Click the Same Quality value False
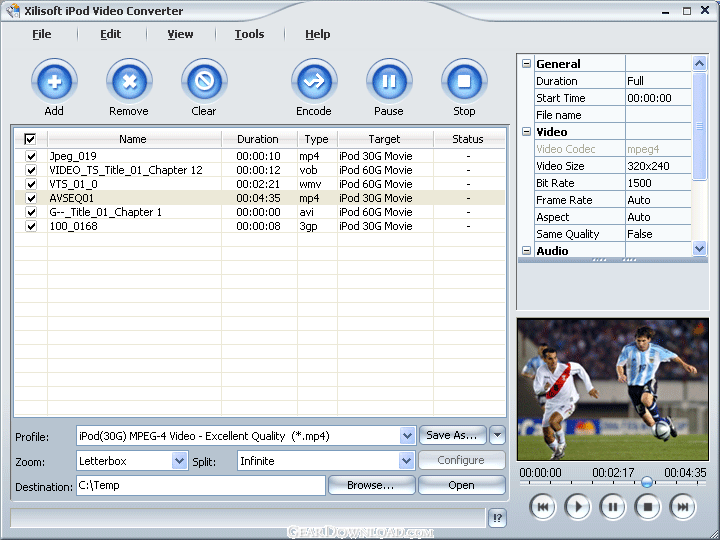Image resolution: width=720 pixels, height=540 pixels. tap(658, 234)
